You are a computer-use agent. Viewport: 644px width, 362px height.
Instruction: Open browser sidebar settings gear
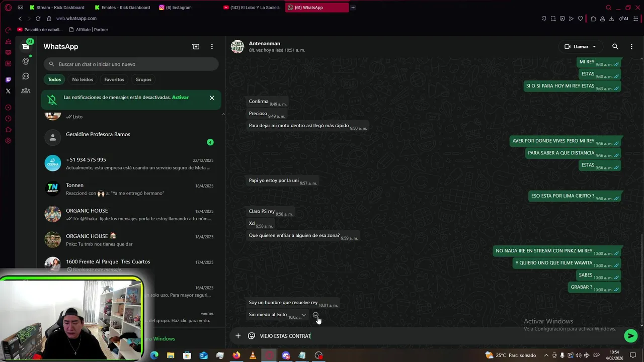pos(8,141)
